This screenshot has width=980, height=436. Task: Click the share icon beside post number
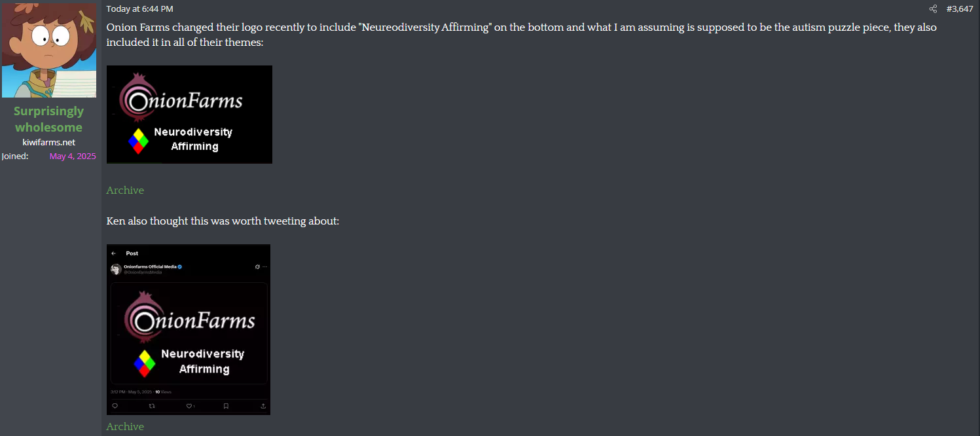933,9
